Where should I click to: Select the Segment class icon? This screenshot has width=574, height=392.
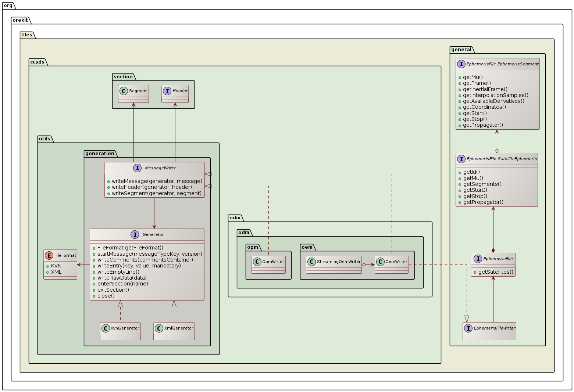click(x=124, y=91)
